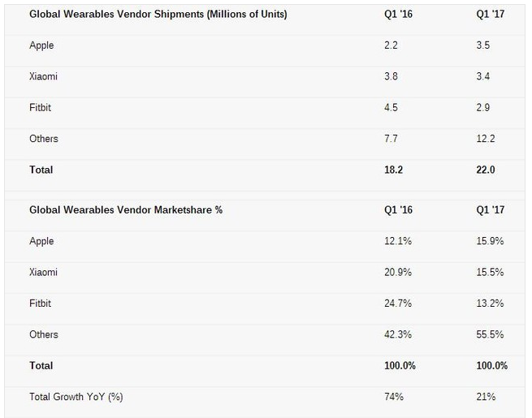The height and width of the screenshot is (418, 532).
Task: Select the Apple row in shipments table
Action: [x=265, y=45]
